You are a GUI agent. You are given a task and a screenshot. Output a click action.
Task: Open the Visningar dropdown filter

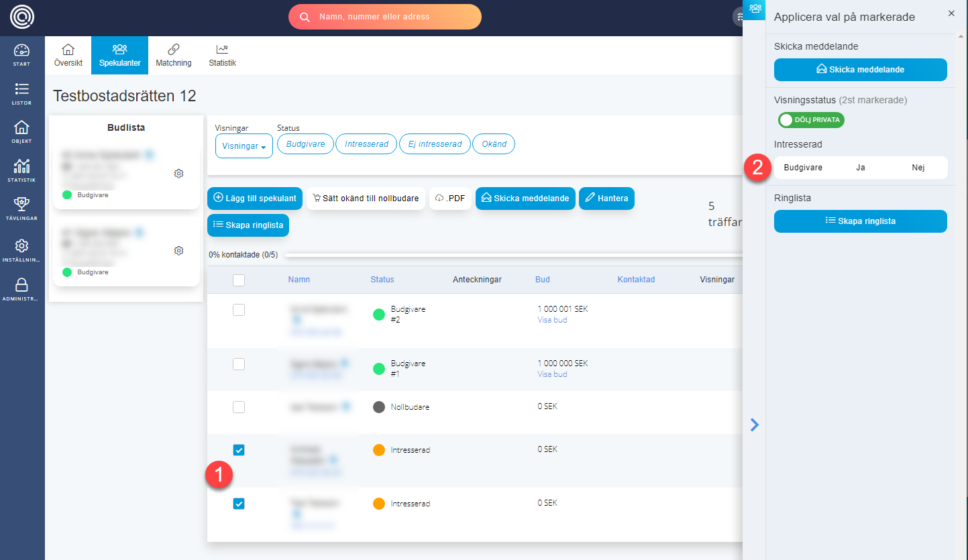[244, 146]
